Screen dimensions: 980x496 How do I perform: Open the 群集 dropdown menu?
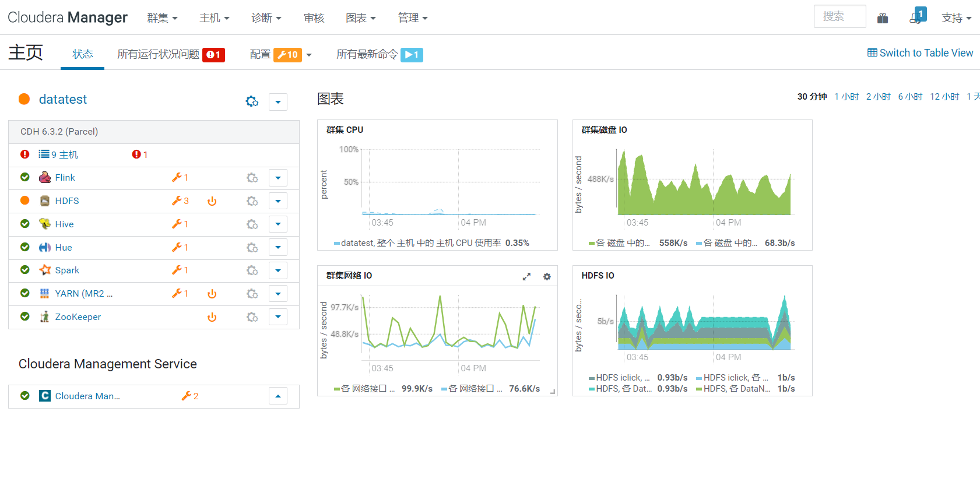point(162,18)
